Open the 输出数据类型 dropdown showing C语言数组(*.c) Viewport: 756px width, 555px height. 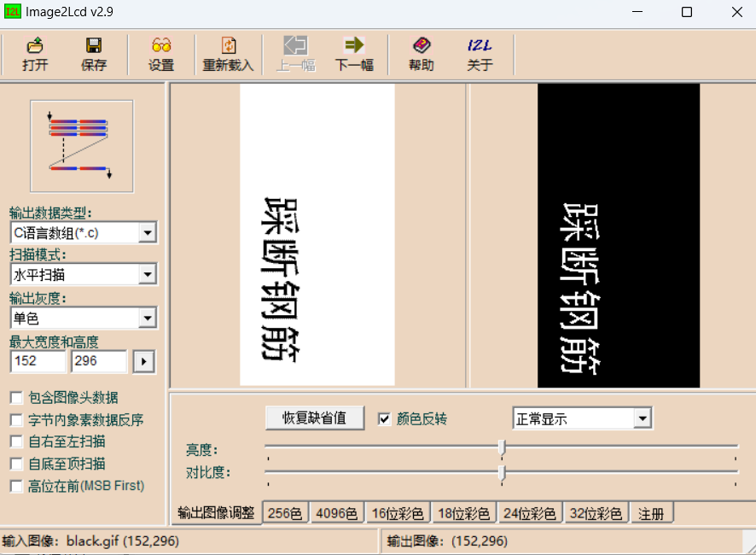click(x=148, y=233)
